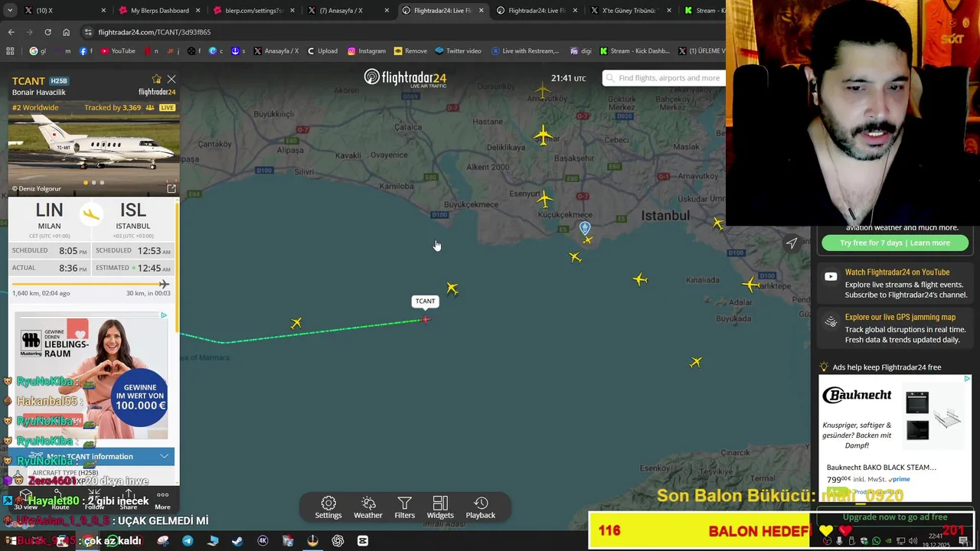Favorite the TCANT flight with star
This screenshot has height=551, width=980.
156,80
